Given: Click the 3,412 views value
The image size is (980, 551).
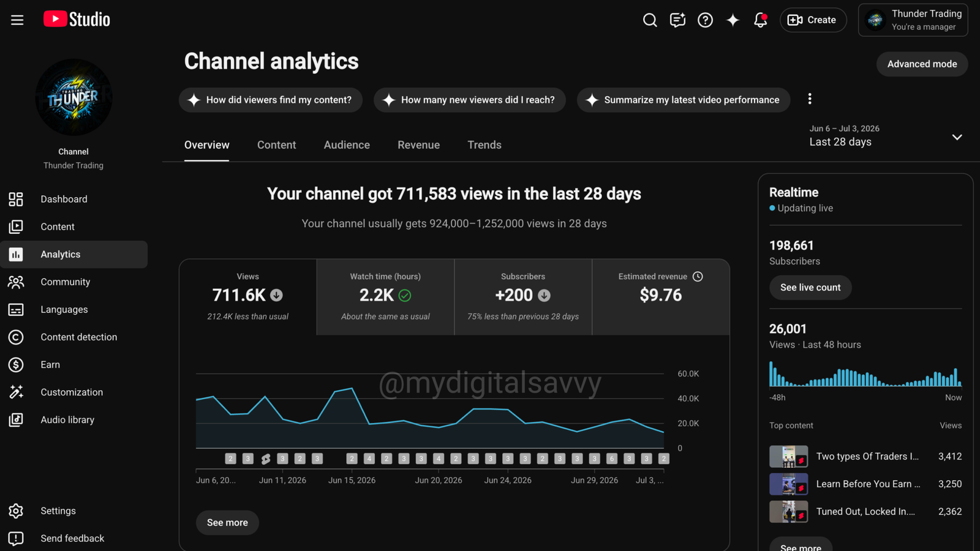Looking at the screenshot, I should (x=950, y=456).
